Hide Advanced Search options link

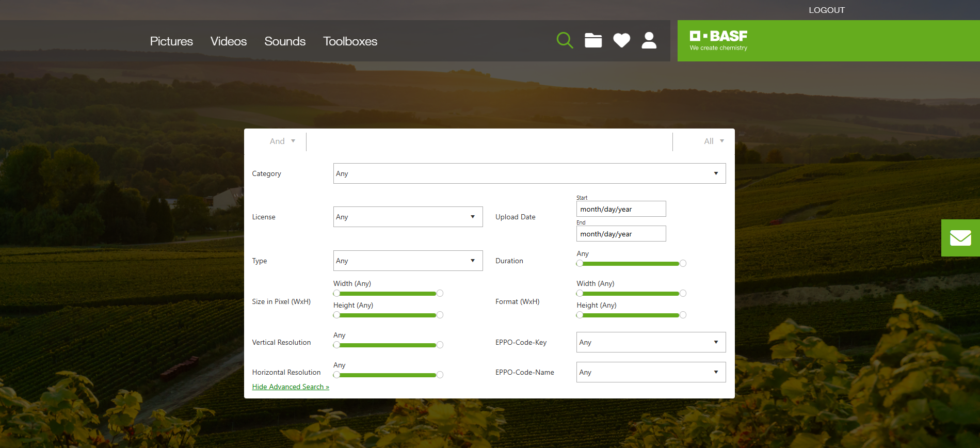291,387
